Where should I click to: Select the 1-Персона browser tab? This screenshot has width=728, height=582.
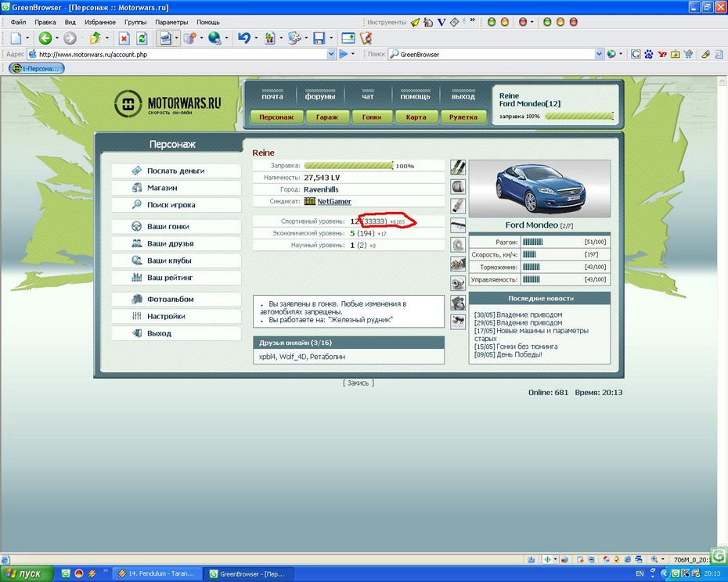coord(36,69)
